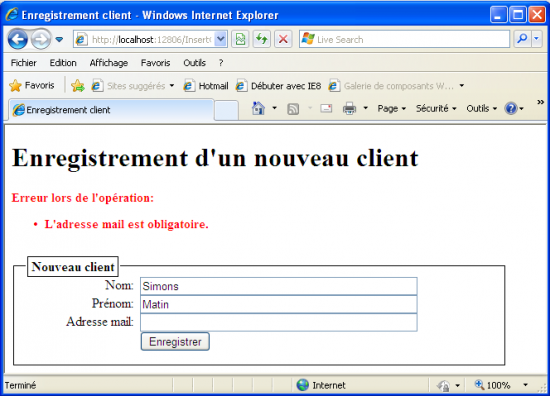The image size is (550, 396).
Task: Click the Print printer icon
Action: (x=349, y=108)
